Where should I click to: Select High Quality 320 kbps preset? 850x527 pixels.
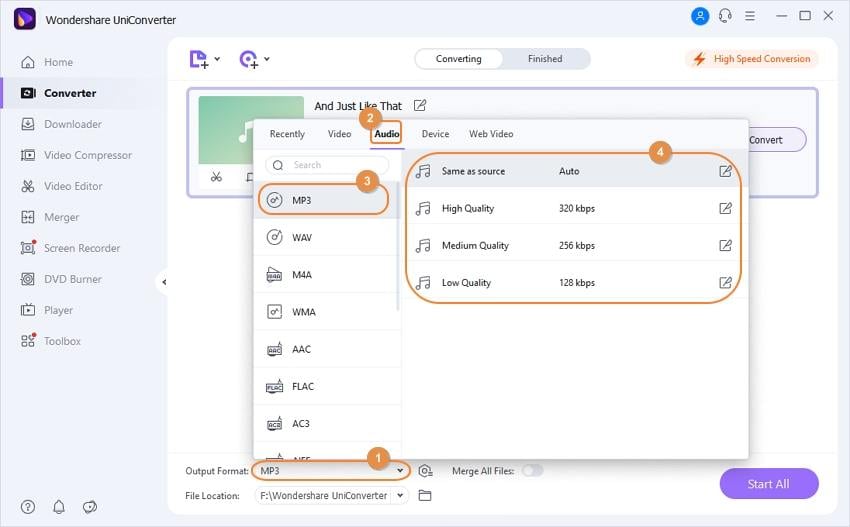point(574,208)
